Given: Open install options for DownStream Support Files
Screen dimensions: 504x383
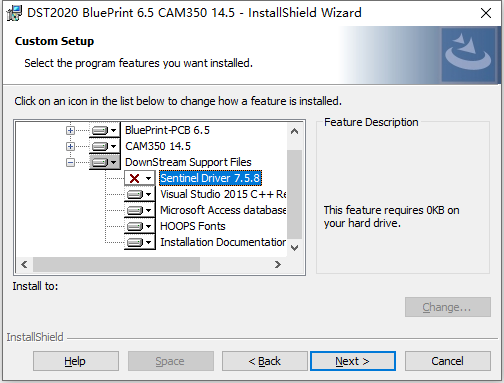Looking at the screenshot, I should coord(105,162).
